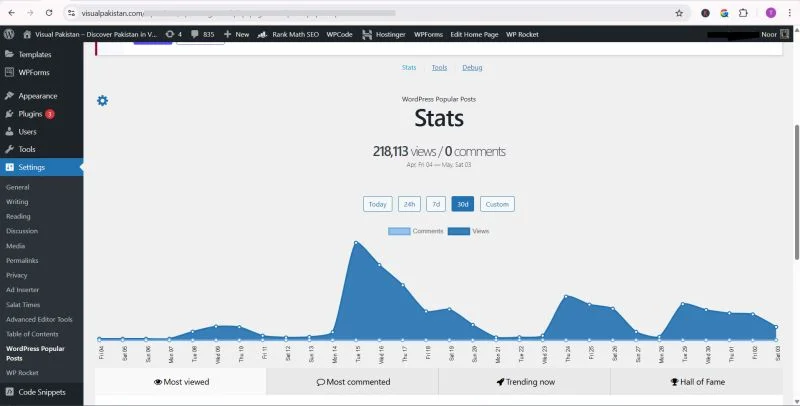Image resolution: width=800 pixels, height=406 pixels.
Task: Open Rank Math SEO admin bar item
Action: click(x=288, y=34)
